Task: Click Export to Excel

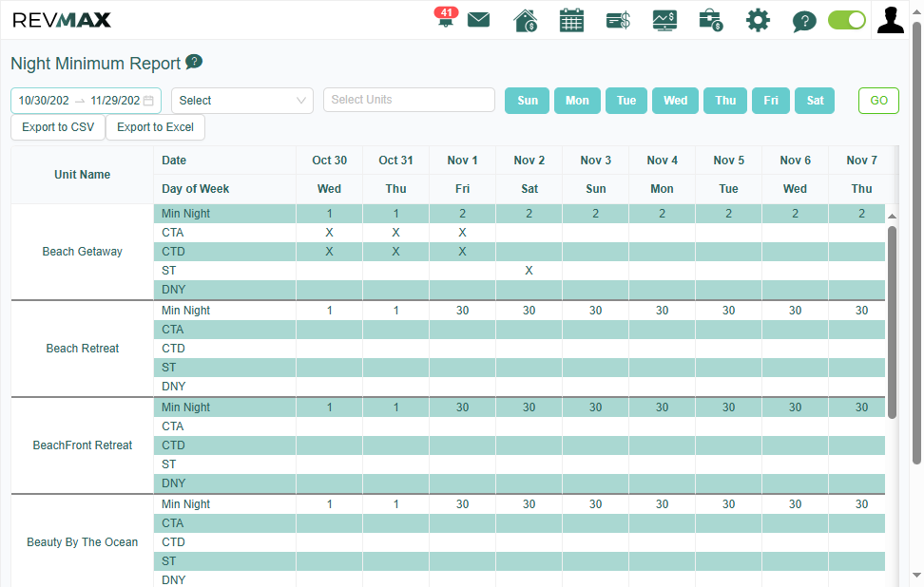Action: tap(156, 127)
